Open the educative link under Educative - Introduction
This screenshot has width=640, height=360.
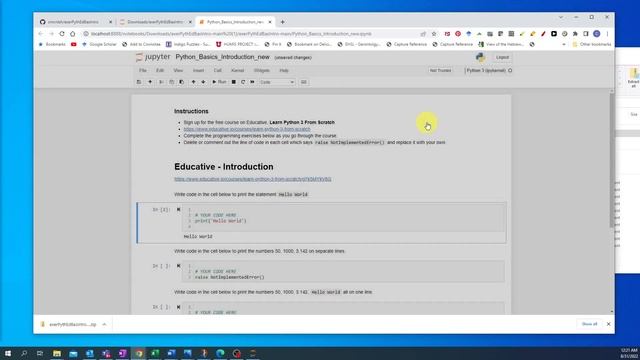pos(253,179)
